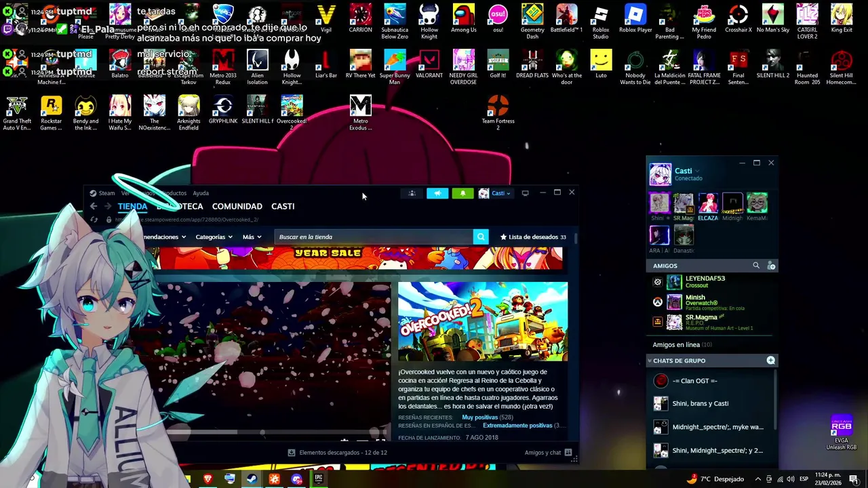Search friends with magnifier in Amigos header
The image size is (868, 488).
click(x=756, y=266)
